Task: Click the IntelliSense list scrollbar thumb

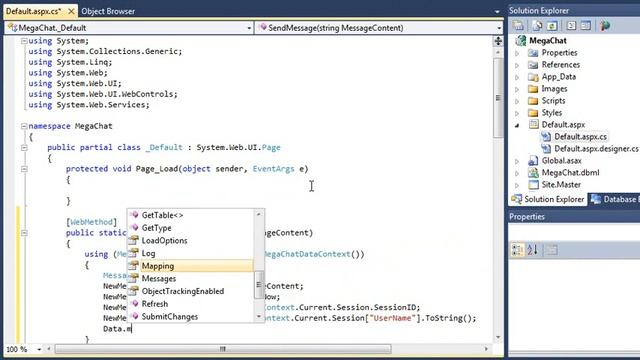Action: click(x=259, y=284)
